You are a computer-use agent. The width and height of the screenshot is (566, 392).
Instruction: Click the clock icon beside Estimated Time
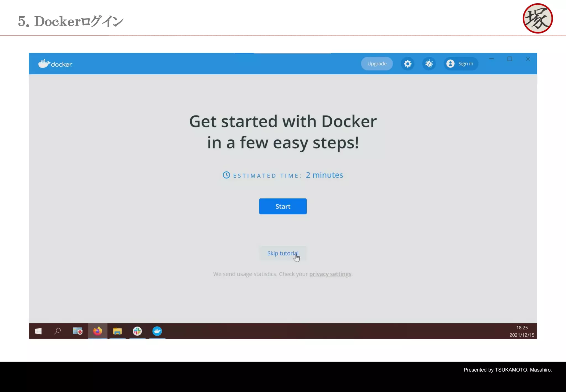click(226, 175)
